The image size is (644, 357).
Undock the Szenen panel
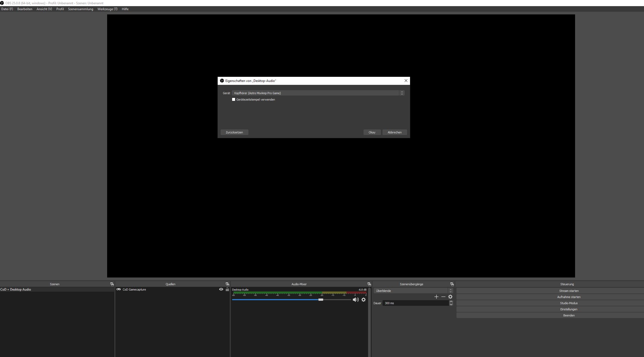point(112,284)
